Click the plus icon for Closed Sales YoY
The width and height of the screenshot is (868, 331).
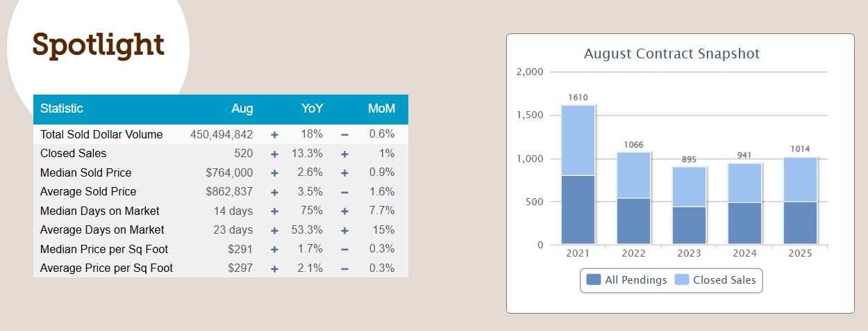coord(274,154)
